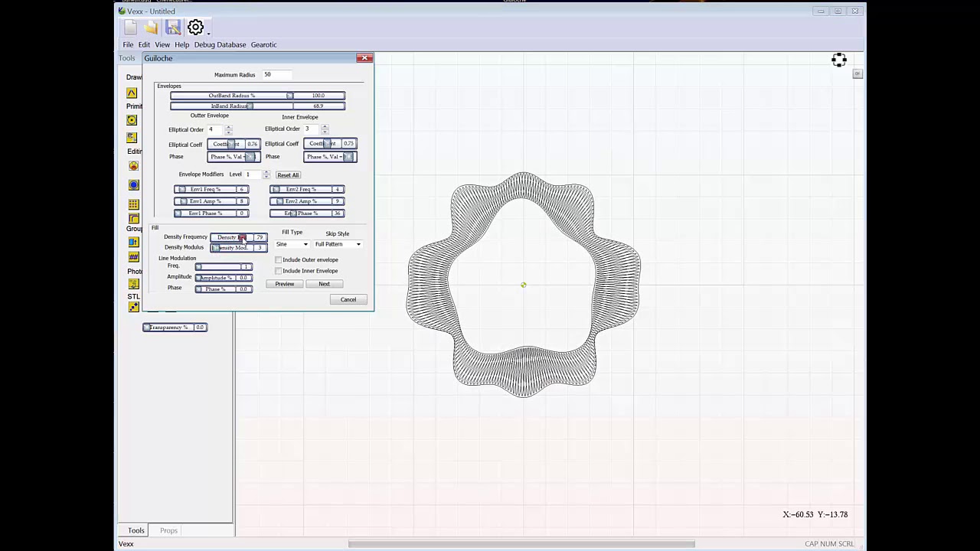This screenshot has width=980, height=551.
Task: Switch to the Tools tab at the bottom
Action: click(x=136, y=530)
